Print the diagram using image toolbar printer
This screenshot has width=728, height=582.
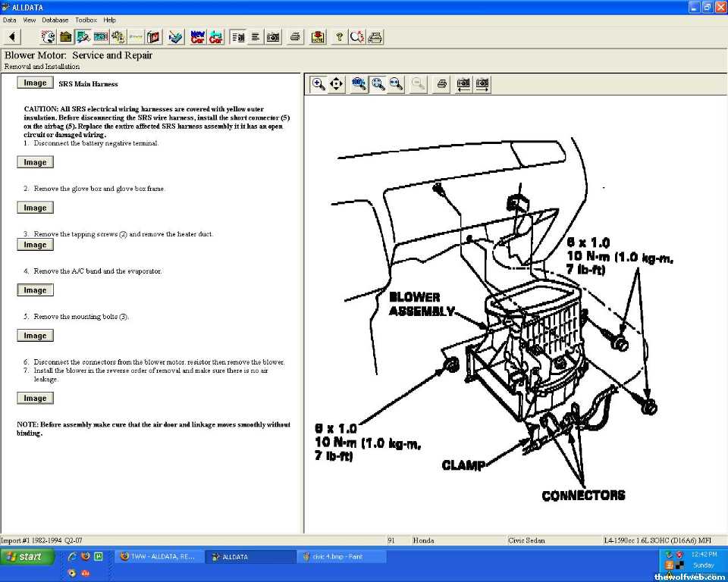coord(441,84)
